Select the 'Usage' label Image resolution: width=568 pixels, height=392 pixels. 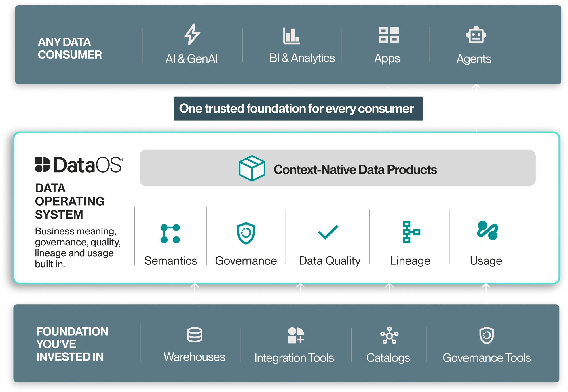tap(486, 261)
